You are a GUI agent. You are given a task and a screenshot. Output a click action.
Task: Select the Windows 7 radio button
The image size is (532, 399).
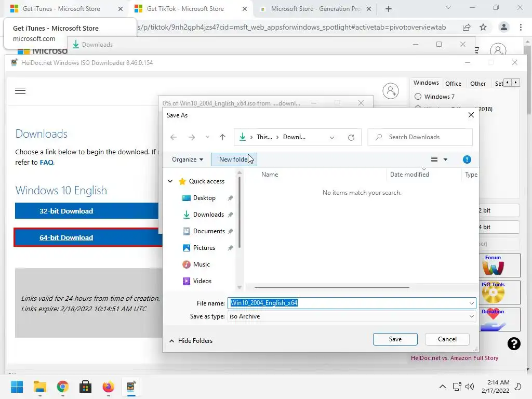click(418, 97)
